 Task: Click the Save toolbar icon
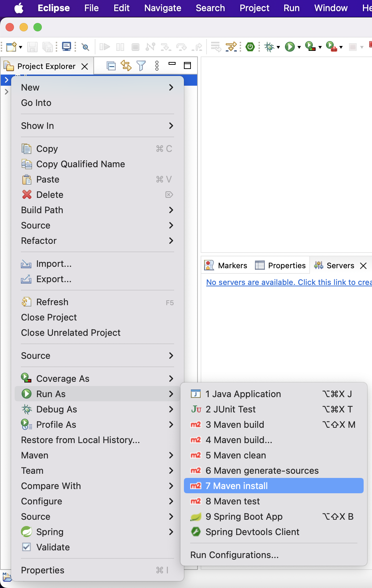[x=32, y=47]
